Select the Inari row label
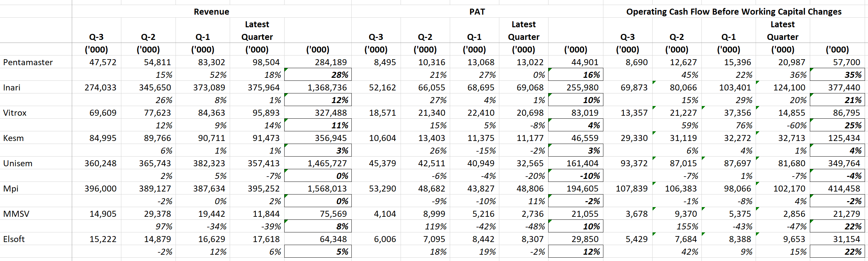 coord(12,88)
